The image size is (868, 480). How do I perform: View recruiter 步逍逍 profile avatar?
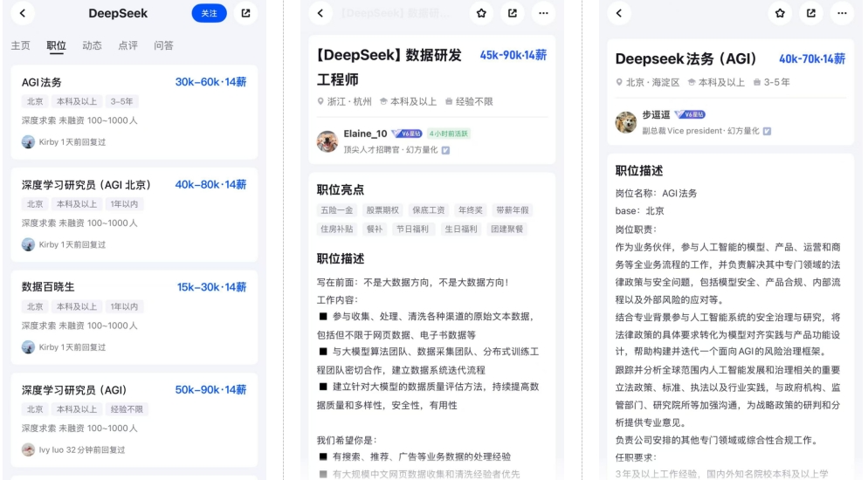click(626, 122)
